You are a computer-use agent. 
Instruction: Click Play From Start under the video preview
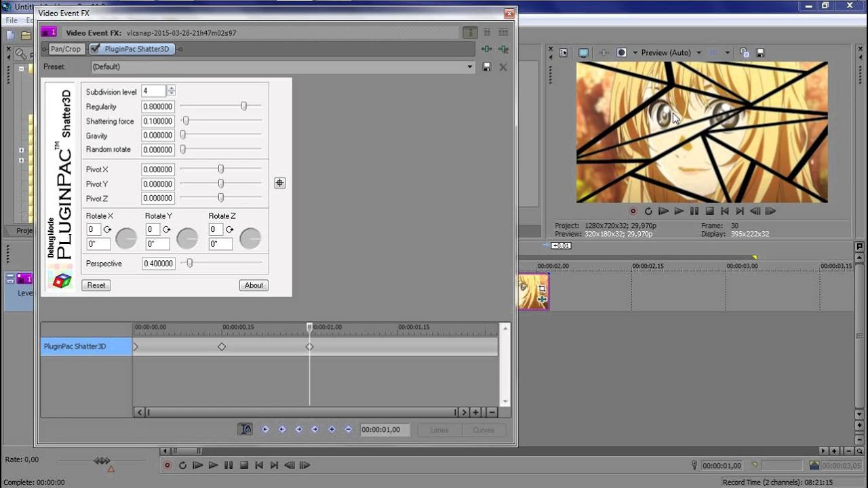click(664, 211)
